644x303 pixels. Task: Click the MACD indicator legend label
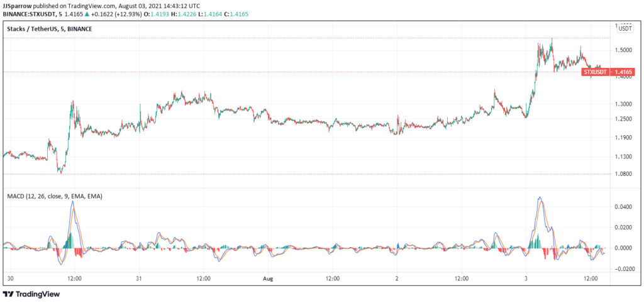click(54, 196)
